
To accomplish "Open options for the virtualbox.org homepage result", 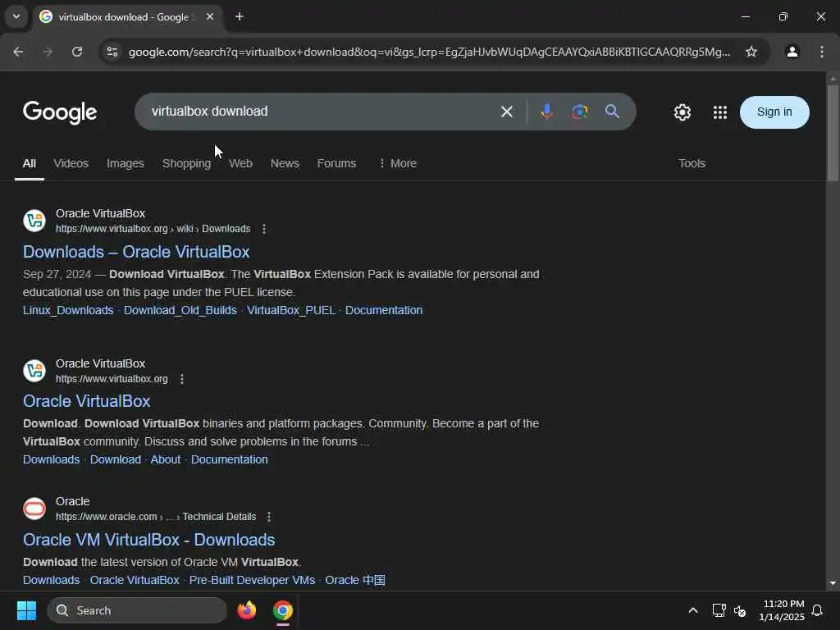I will [181, 379].
